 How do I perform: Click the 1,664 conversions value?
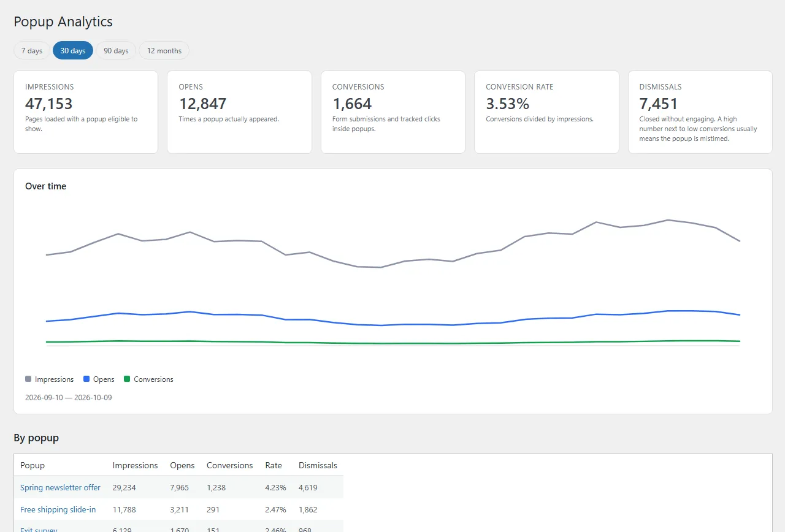(352, 104)
